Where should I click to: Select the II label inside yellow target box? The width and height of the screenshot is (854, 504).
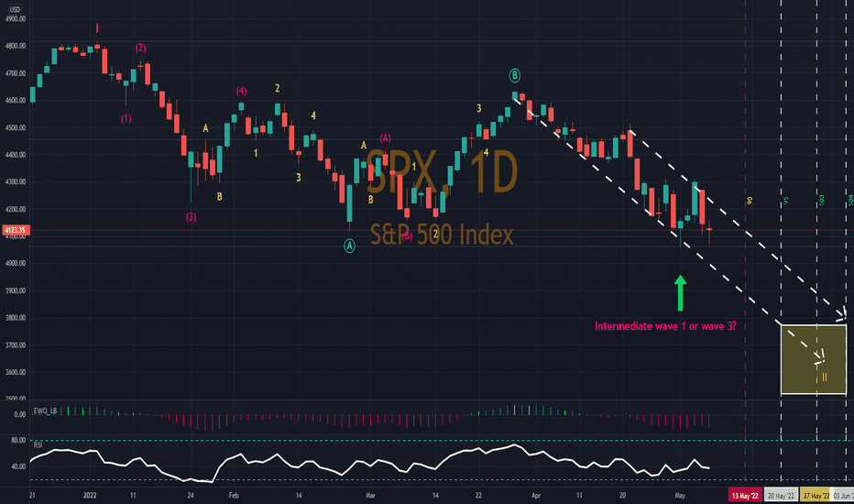[825, 377]
